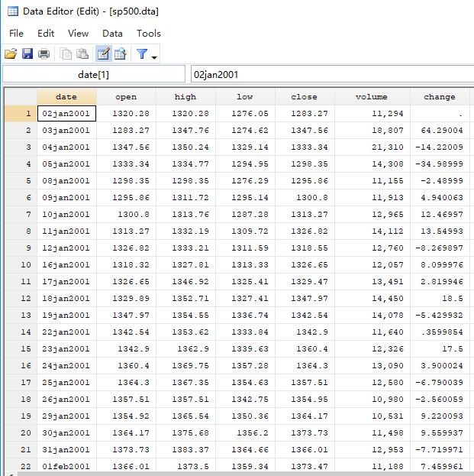This screenshot has width=474, height=476.
Task: Click high value 1352.71
Action: tap(185, 299)
